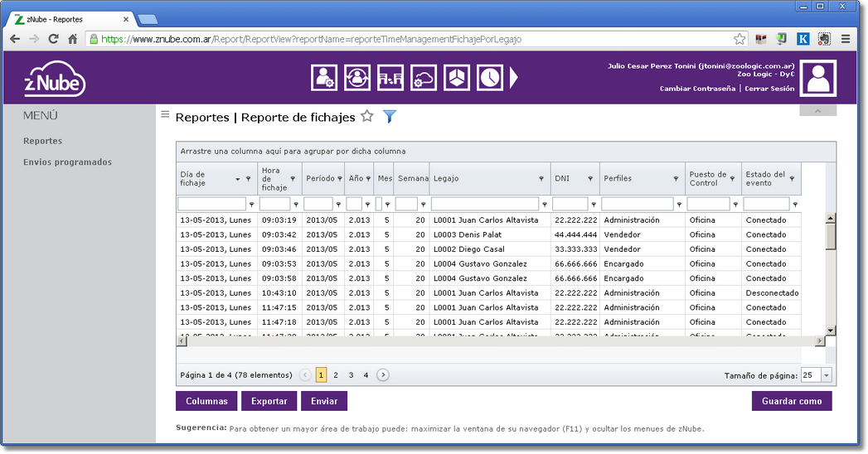The height and width of the screenshot is (454, 868).
Task: Open Reportes in the side menu
Action: [x=43, y=141]
